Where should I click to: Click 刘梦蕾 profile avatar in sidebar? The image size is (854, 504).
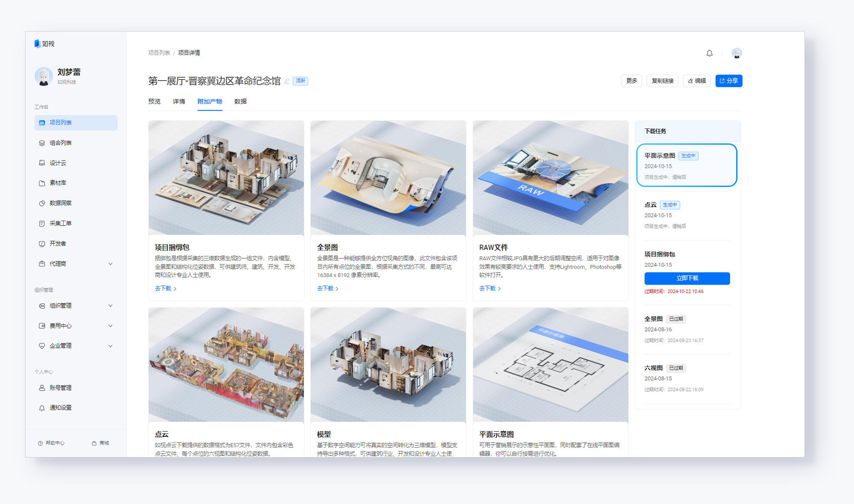pyautogui.click(x=44, y=76)
